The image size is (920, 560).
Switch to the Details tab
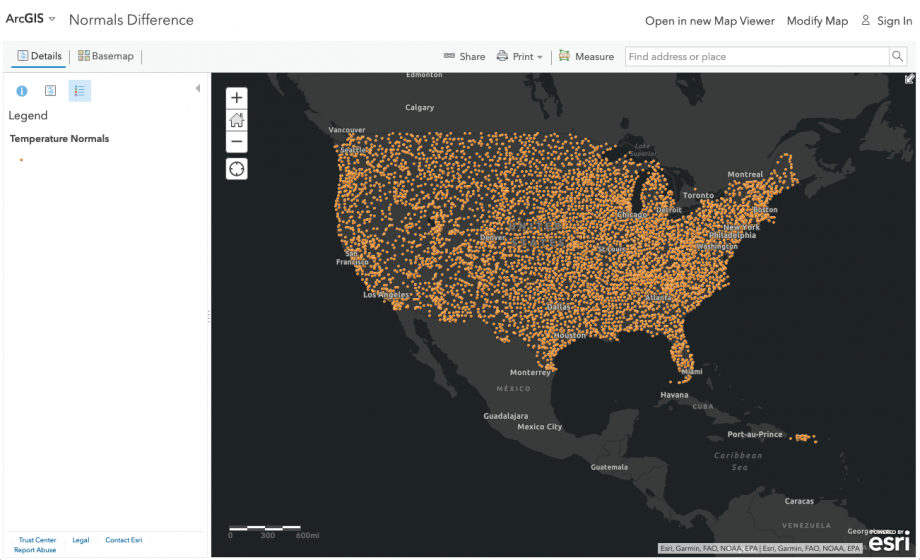39,56
